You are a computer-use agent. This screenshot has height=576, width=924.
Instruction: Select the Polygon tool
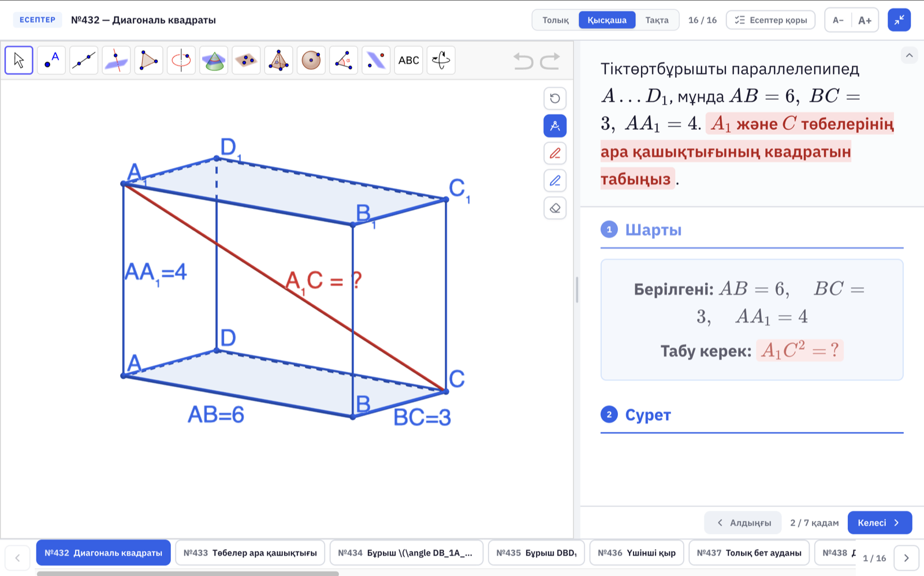pyautogui.click(x=148, y=60)
